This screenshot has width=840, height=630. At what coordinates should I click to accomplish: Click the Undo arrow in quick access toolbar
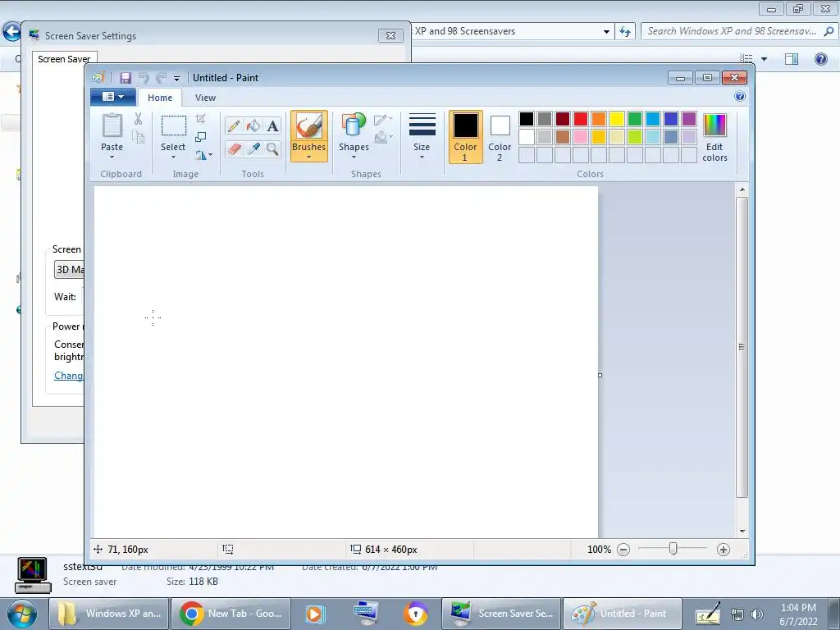click(x=144, y=78)
